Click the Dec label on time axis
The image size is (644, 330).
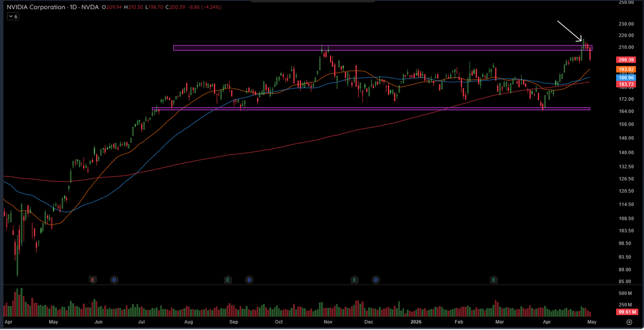[x=369, y=322]
